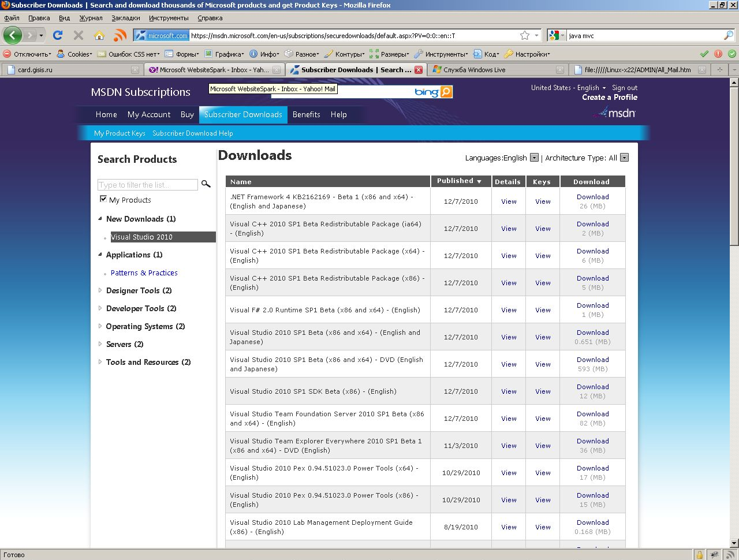
Task: Go back with the green Back arrow
Action: pyautogui.click(x=13, y=35)
